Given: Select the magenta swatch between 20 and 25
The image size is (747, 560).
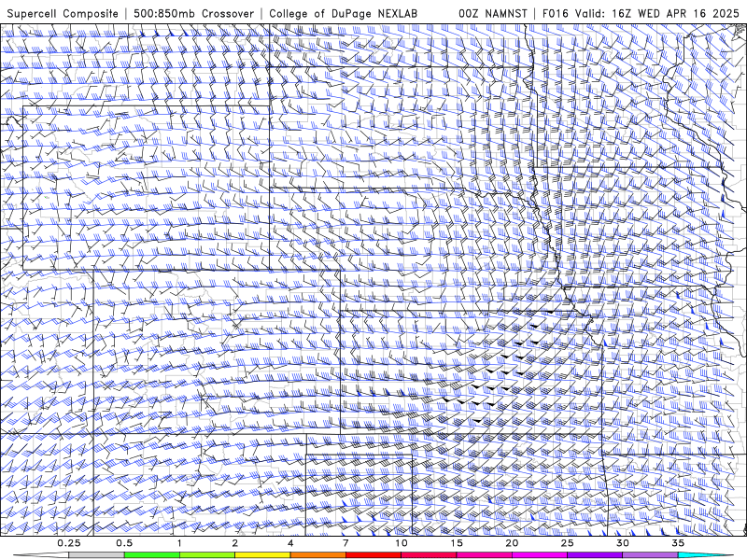Looking at the screenshot, I should click(540, 555).
